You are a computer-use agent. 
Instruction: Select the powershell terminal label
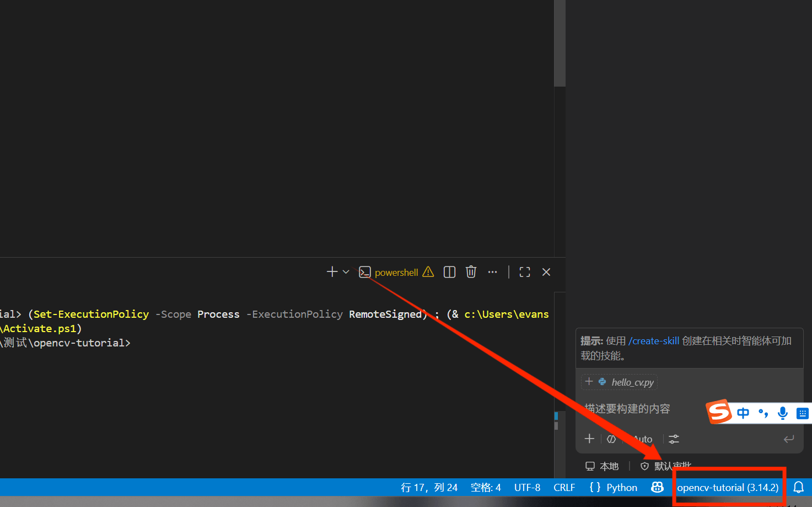[396, 273]
